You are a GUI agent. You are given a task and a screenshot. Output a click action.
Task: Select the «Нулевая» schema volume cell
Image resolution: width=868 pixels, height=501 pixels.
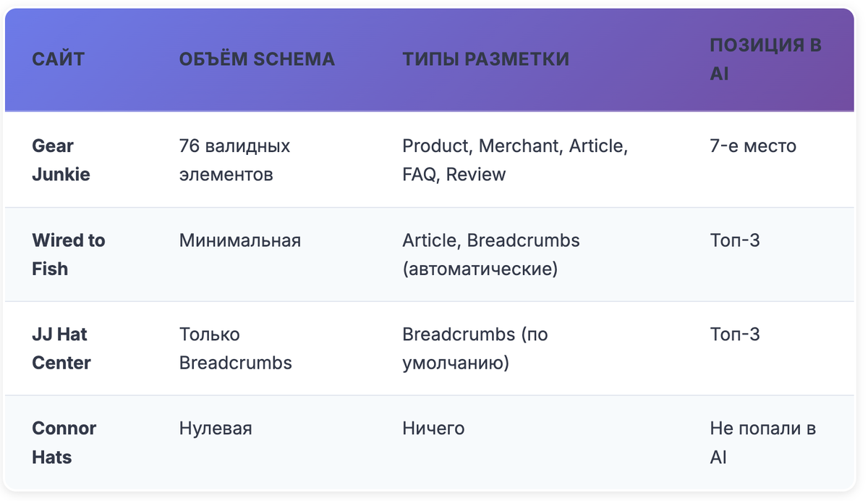(x=216, y=429)
